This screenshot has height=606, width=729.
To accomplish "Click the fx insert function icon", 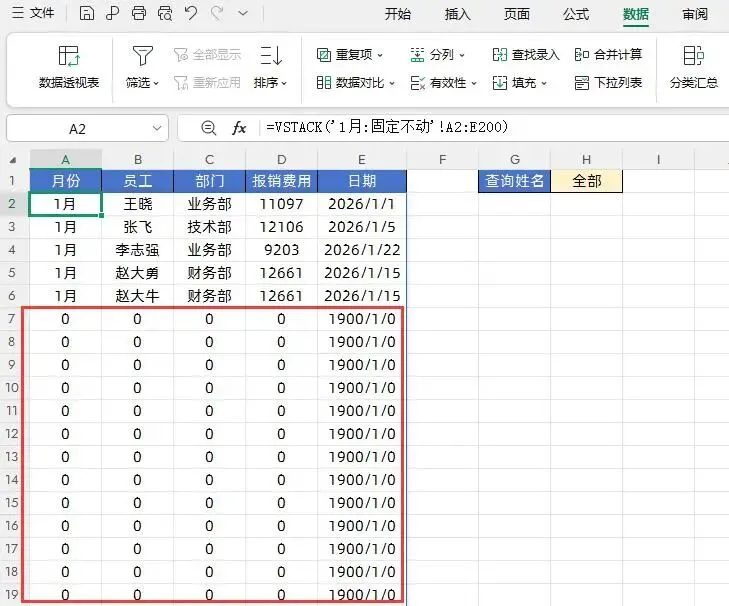I will pyautogui.click(x=239, y=127).
